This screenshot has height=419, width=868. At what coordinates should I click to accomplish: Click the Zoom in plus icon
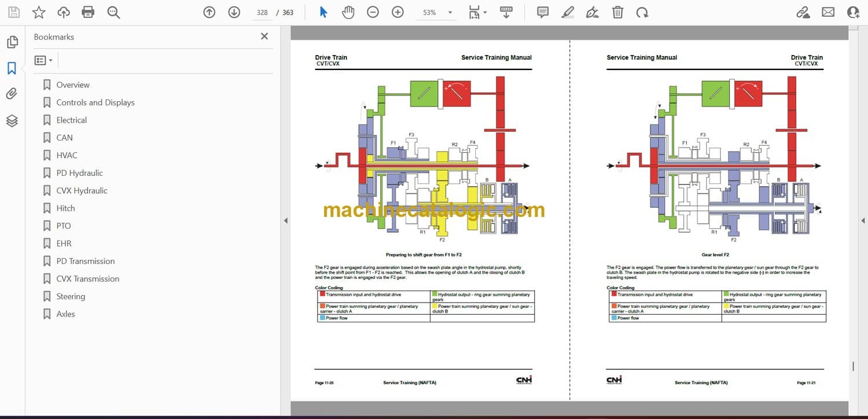398,12
